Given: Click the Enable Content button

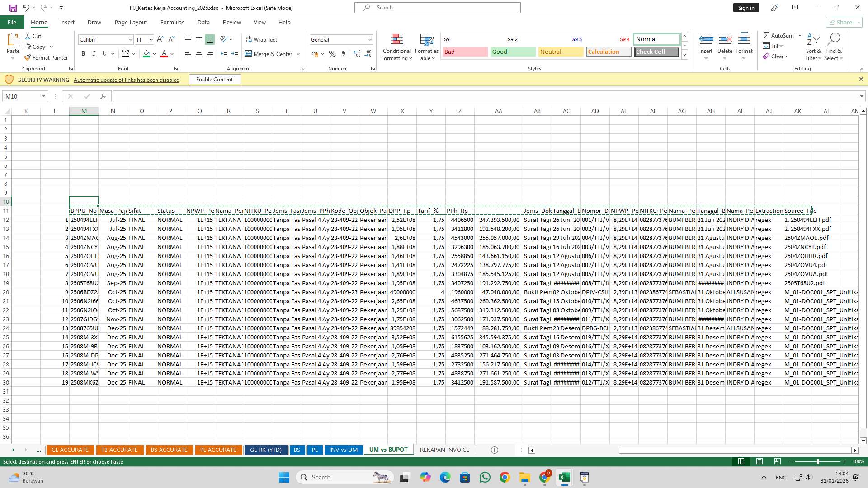Looking at the screenshot, I should [x=214, y=79].
